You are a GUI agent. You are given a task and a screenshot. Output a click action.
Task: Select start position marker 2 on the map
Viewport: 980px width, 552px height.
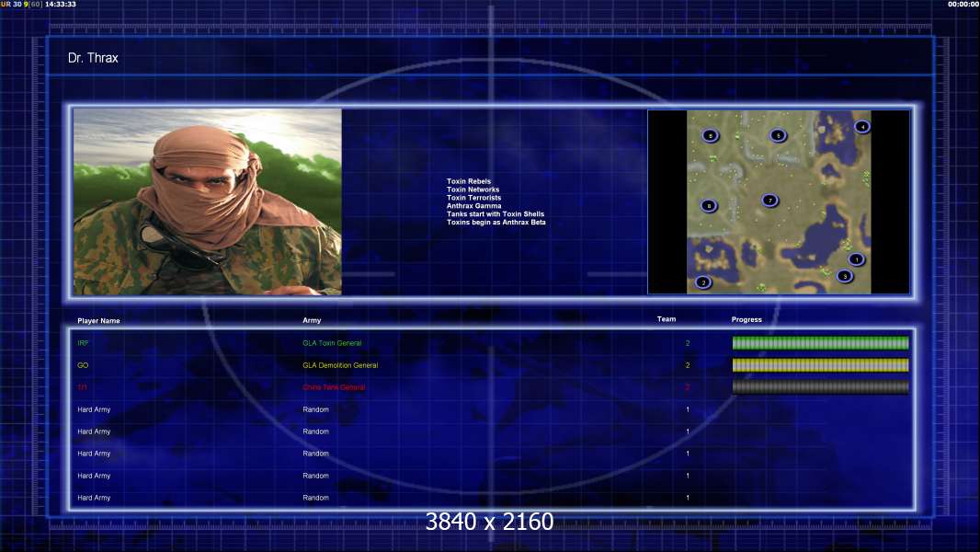pos(703,282)
